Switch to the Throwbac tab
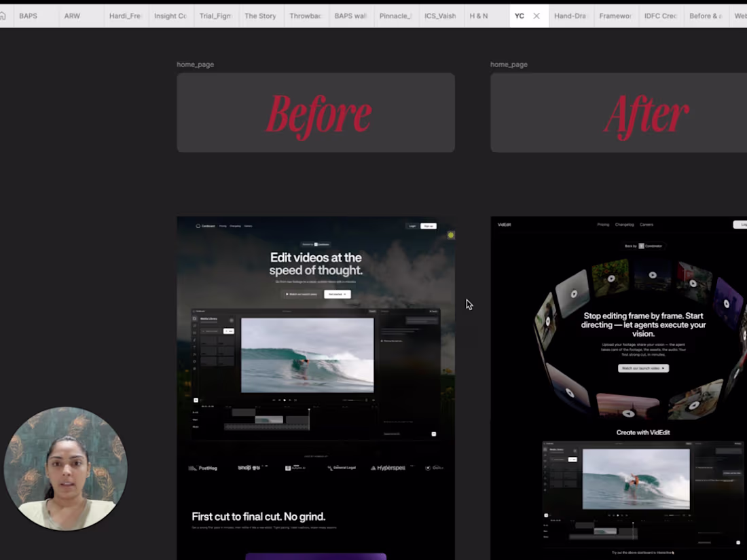This screenshot has width=747, height=560. coord(306,16)
